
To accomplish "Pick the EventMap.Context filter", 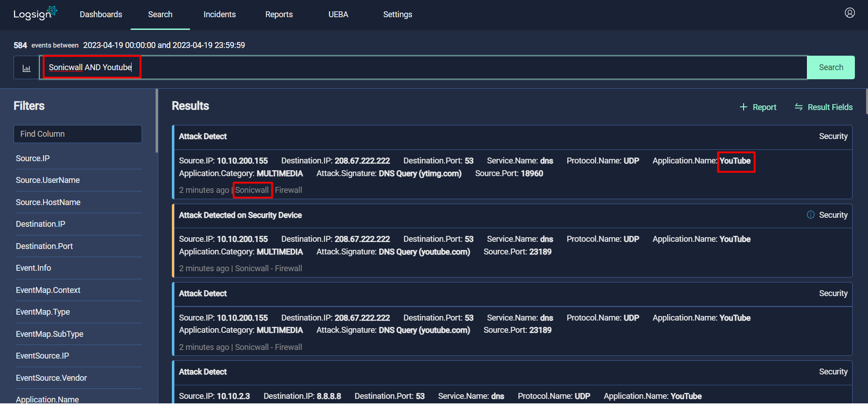I will pyautogui.click(x=48, y=290).
